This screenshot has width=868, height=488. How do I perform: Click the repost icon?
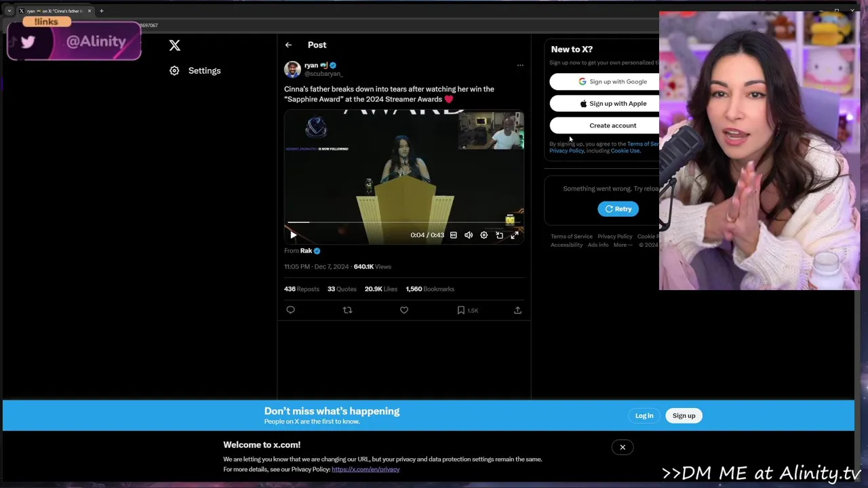point(347,310)
